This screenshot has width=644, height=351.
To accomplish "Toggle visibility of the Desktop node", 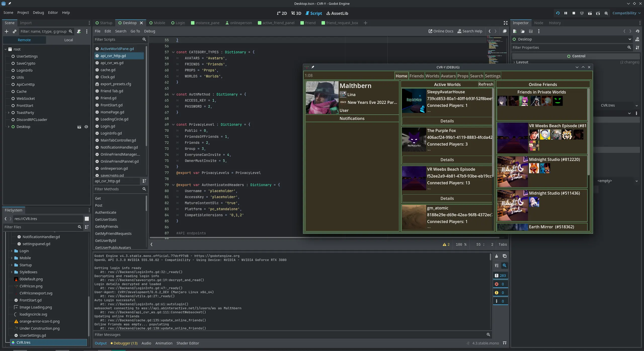I will tap(86, 127).
